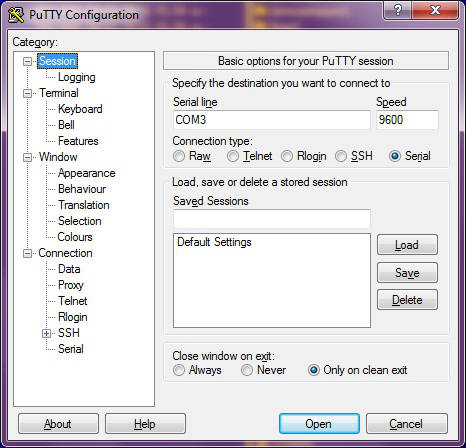Open the Serial category under Connection

pos(71,349)
